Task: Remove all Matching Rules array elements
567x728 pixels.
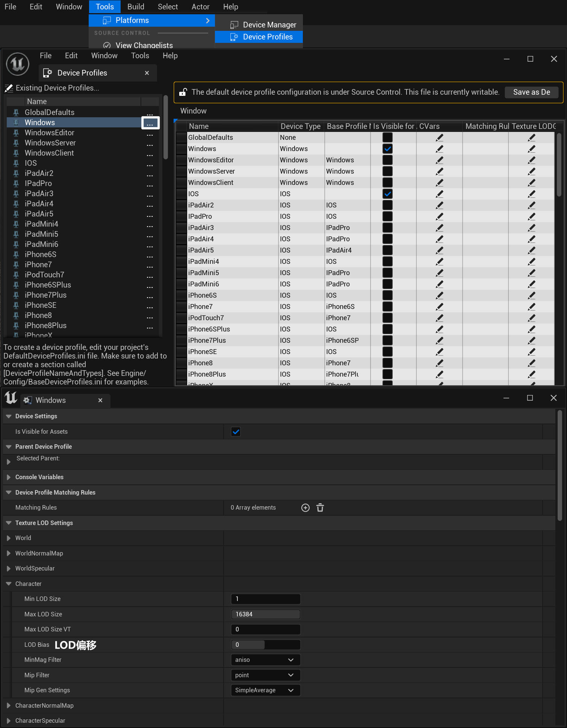Action: click(x=320, y=508)
